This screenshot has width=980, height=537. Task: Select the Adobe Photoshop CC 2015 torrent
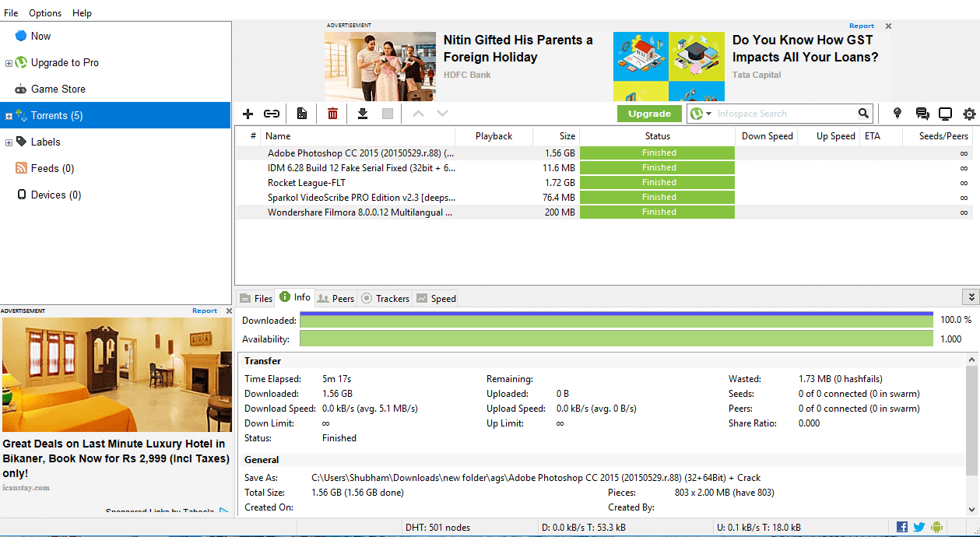pyautogui.click(x=604, y=153)
